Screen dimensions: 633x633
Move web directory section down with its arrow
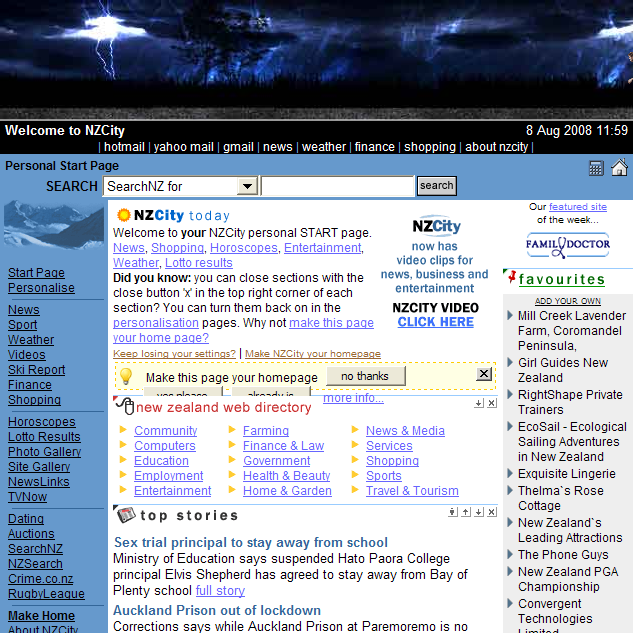479,403
